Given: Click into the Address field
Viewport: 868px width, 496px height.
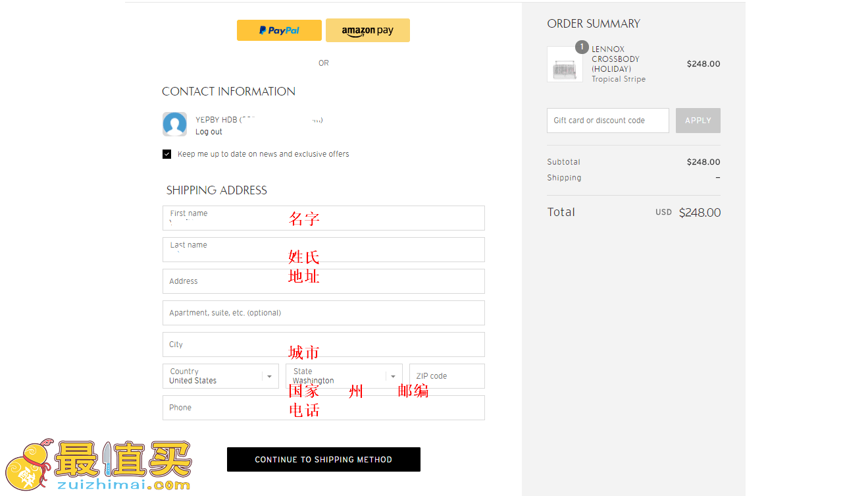Looking at the screenshot, I should pyautogui.click(x=324, y=281).
